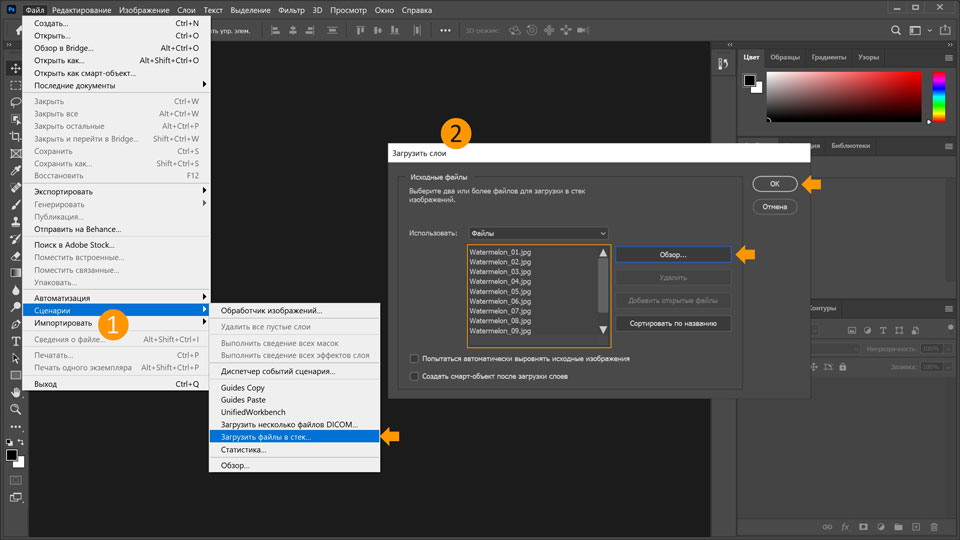
Task: Select the Move tool
Action: point(15,68)
